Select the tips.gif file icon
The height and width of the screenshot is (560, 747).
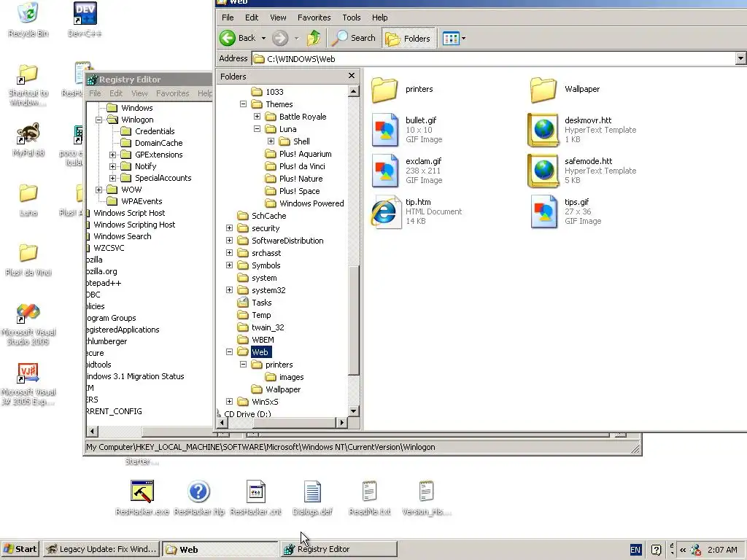pos(543,211)
